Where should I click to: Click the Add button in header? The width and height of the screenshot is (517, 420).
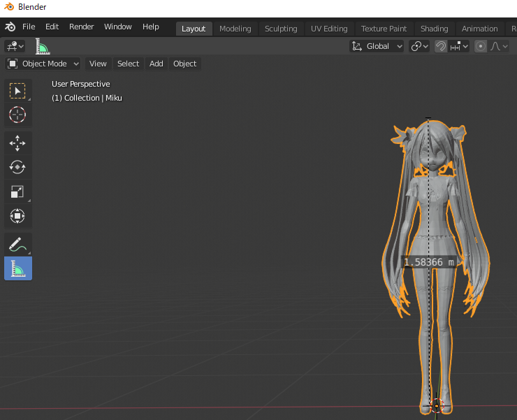click(156, 64)
